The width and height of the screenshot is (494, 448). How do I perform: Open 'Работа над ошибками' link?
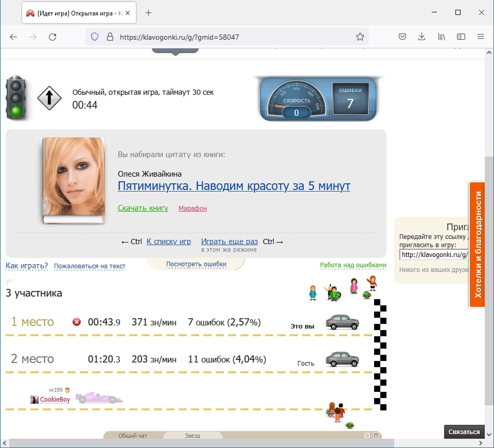(x=353, y=265)
